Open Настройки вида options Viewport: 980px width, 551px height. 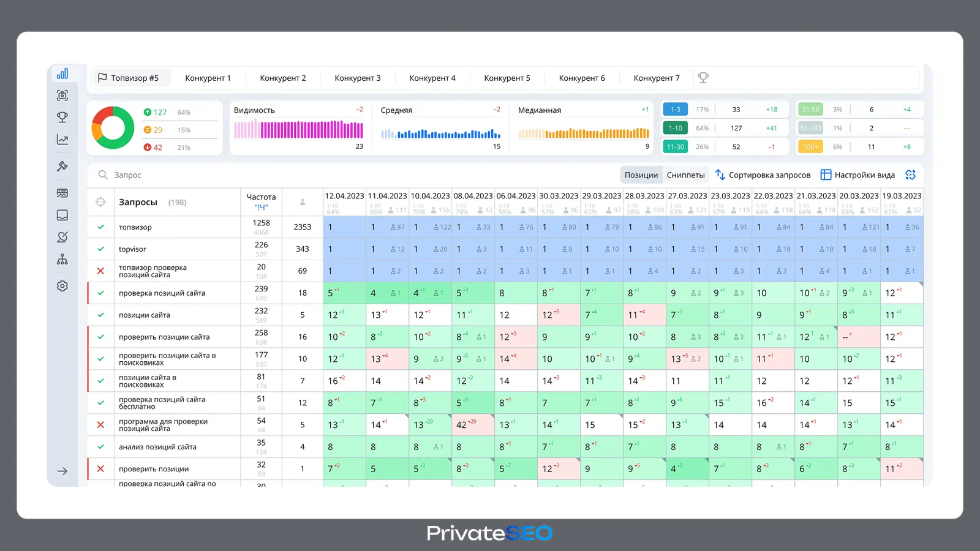858,175
